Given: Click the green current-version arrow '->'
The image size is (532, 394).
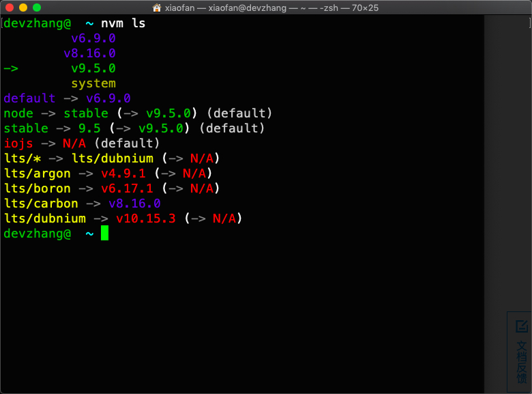Looking at the screenshot, I should 11,68.
